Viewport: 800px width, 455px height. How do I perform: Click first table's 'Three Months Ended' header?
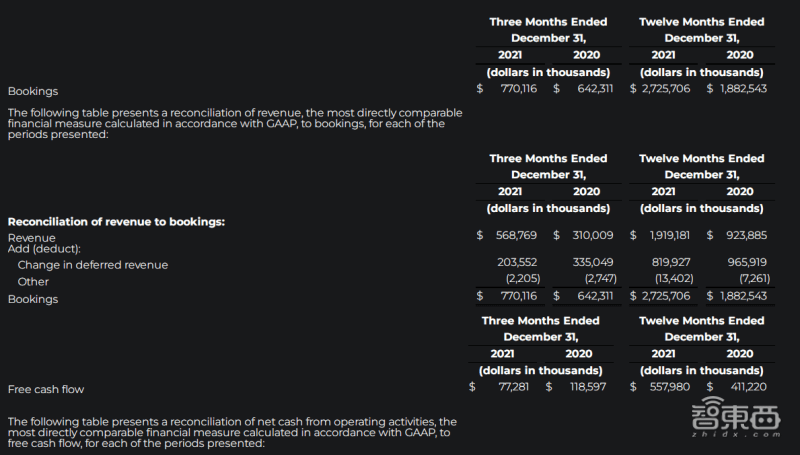pos(548,22)
